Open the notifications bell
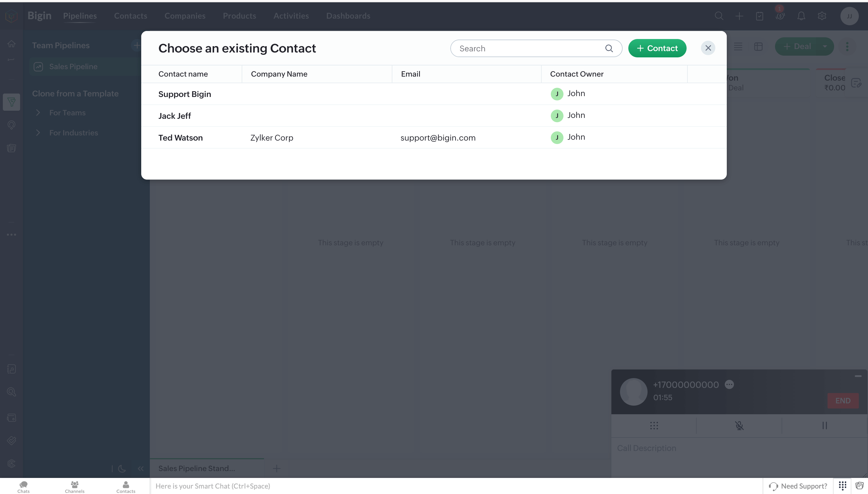Viewport: 868px width, 494px height. [801, 16]
